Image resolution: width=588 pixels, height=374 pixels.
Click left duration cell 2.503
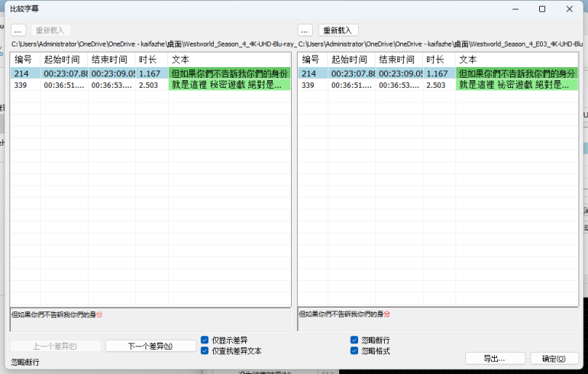pos(152,85)
